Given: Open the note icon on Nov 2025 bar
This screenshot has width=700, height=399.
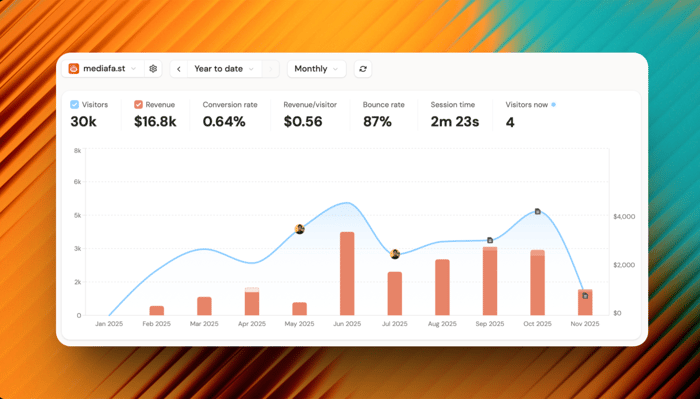Looking at the screenshot, I should point(585,295).
